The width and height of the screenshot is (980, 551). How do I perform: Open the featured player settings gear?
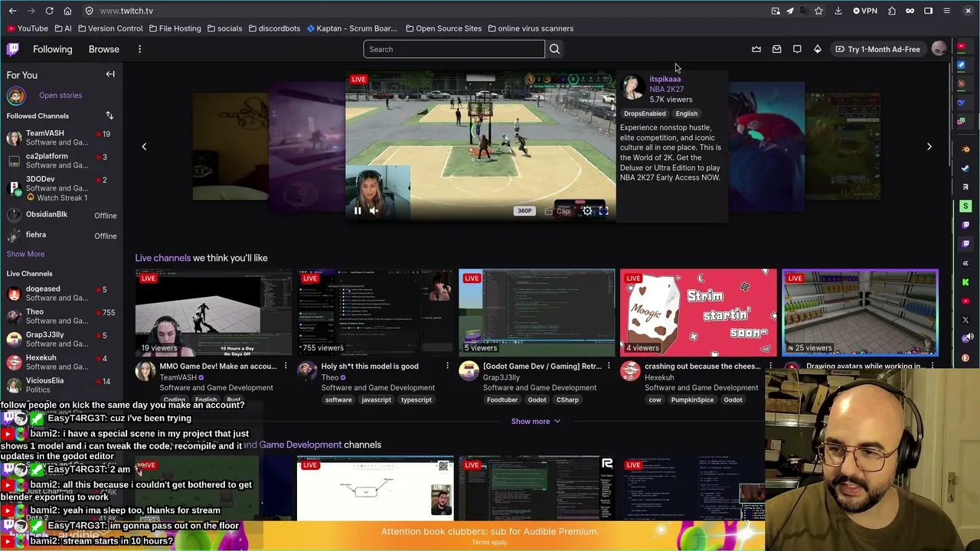[x=587, y=210]
